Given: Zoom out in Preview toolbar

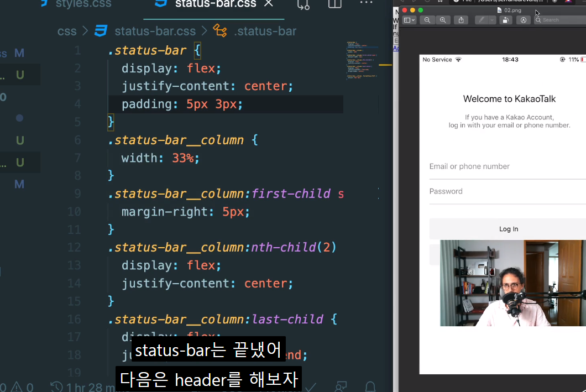Looking at the screenshot, I should click(427, 20).
